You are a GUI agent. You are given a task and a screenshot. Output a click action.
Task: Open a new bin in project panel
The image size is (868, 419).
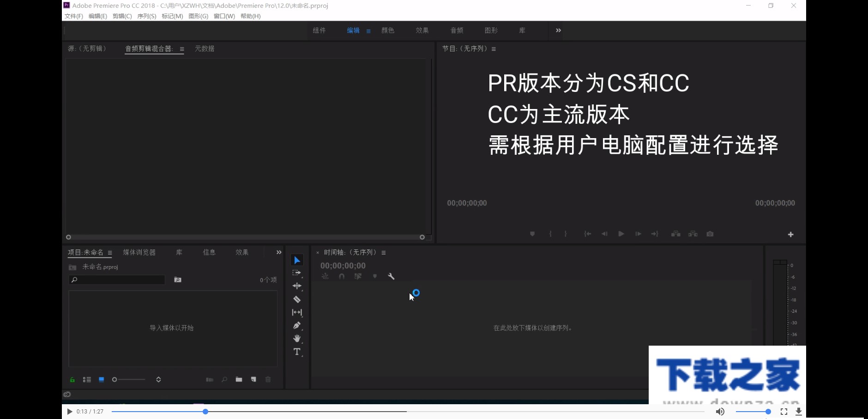[x=239, y=379]
